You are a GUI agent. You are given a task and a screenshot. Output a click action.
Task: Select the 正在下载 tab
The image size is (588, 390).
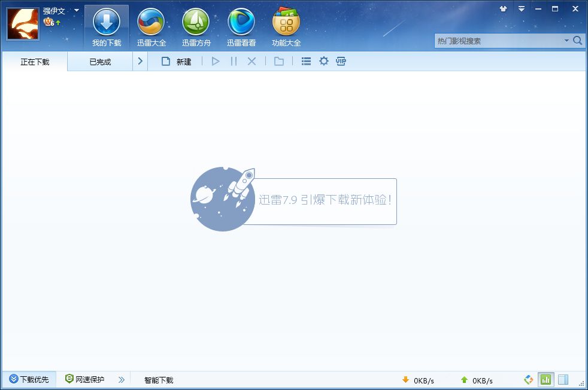(x=34, y=61)
